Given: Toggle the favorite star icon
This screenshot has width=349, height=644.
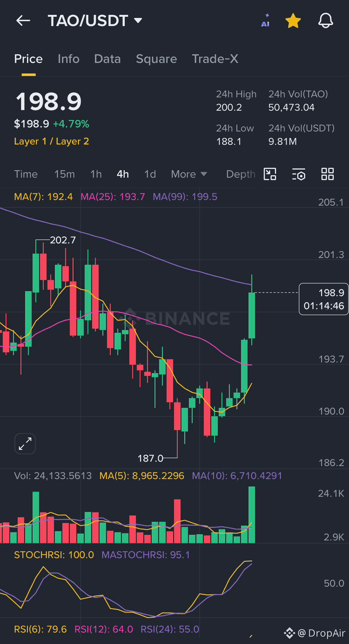Looking at the screenshot, I should 293,21.
